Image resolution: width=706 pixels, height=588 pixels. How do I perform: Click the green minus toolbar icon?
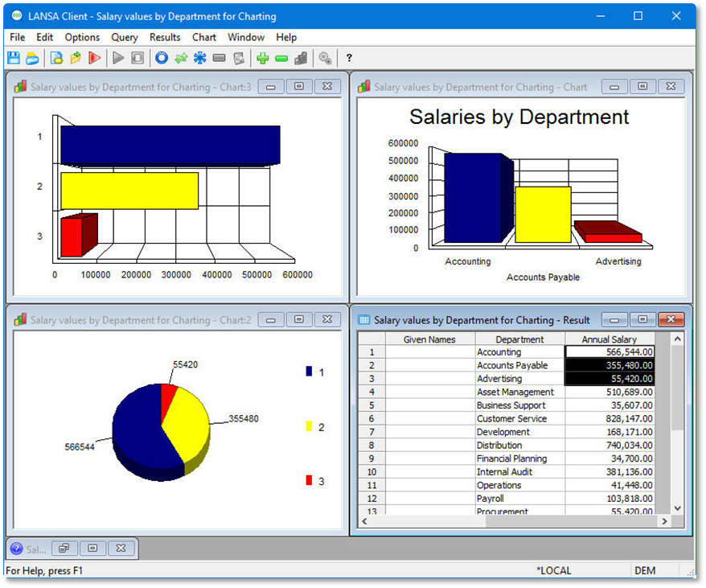[281, 58]
